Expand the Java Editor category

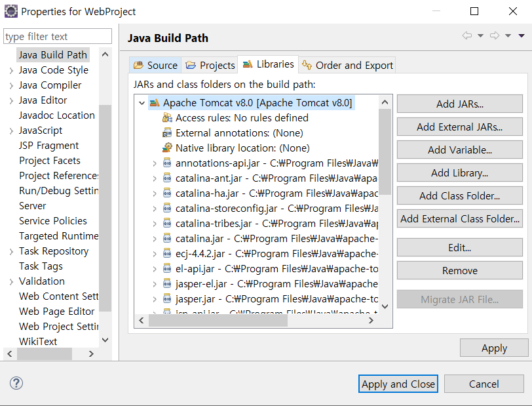[12, 100]
